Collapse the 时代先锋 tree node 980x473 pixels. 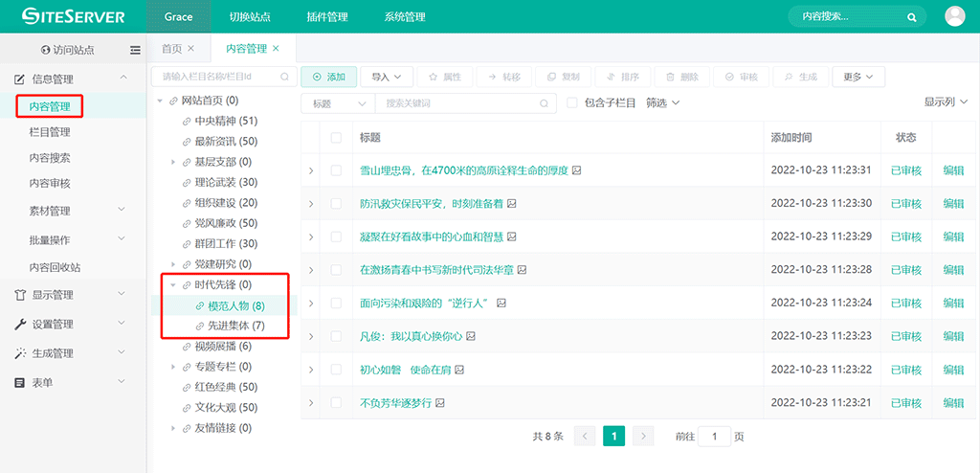point(173,285)
